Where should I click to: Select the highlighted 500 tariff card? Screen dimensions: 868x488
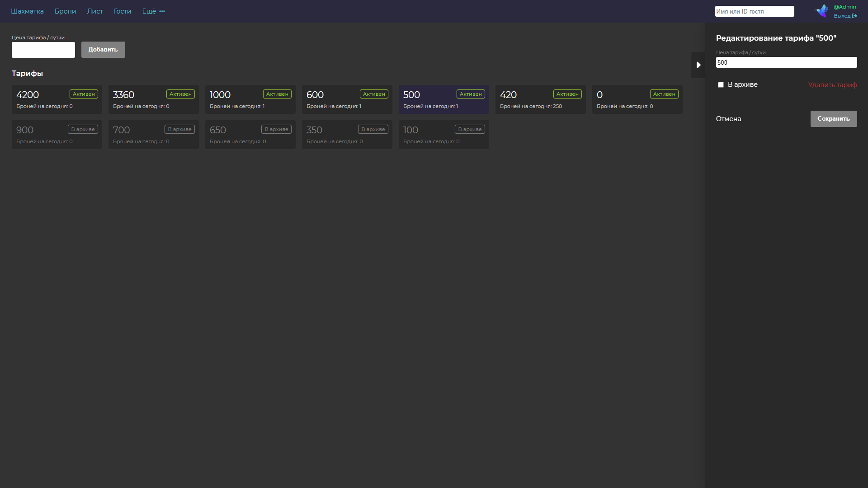point(444,99)
